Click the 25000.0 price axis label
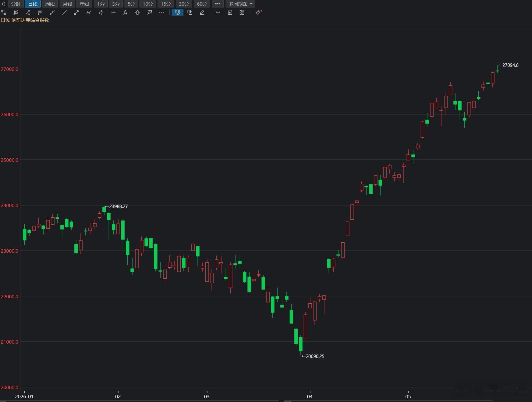The height and width of the screenshot is (402, 532). pyautogui.click(x=10, y=160)
